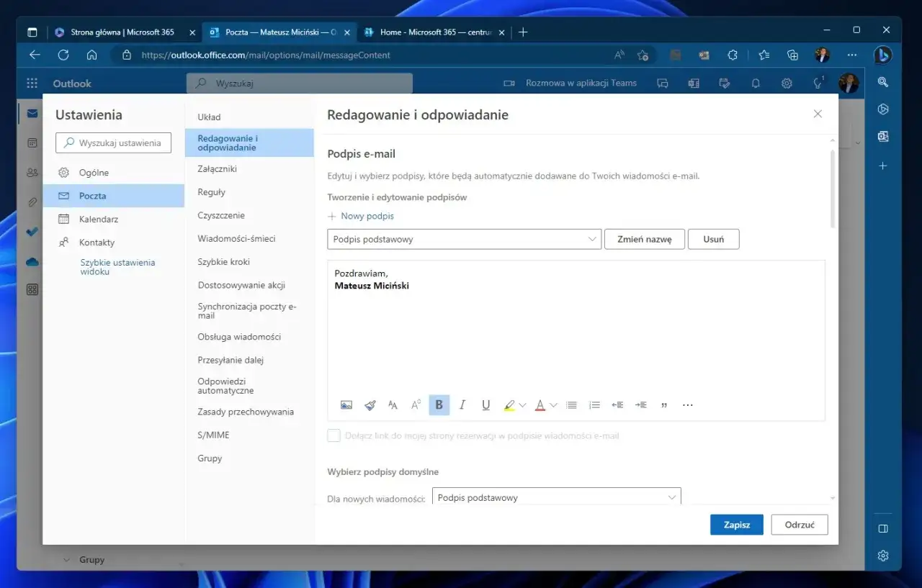
Task: Open the Edge favorites star-list icon
Action: [764, 55]
